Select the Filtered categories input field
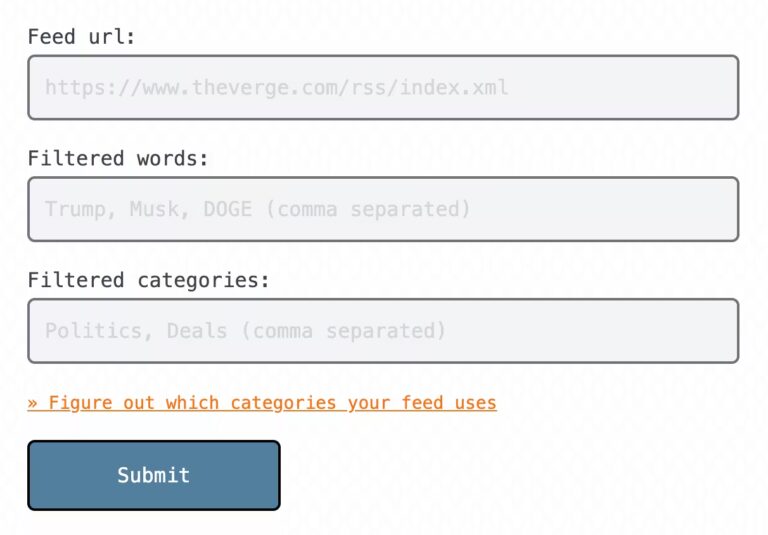This screenshot has width=768, height=535. (383, 330)
